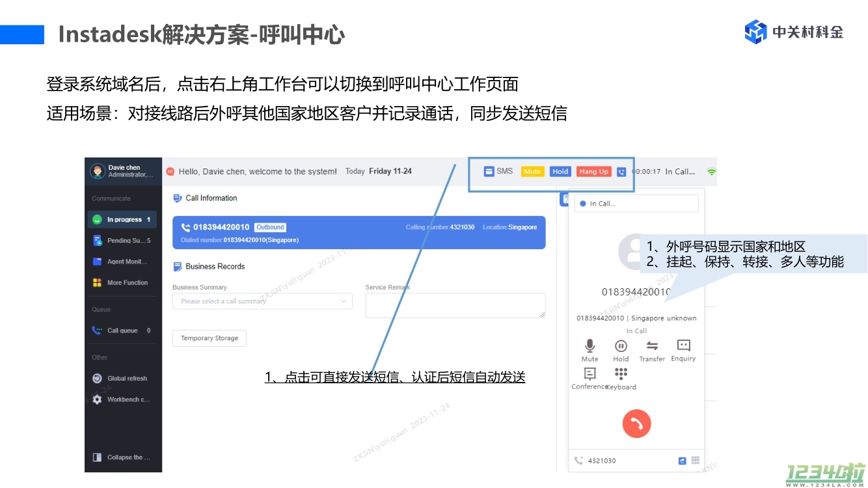Click the yellow Mute button in top bar

coord(532,172)
